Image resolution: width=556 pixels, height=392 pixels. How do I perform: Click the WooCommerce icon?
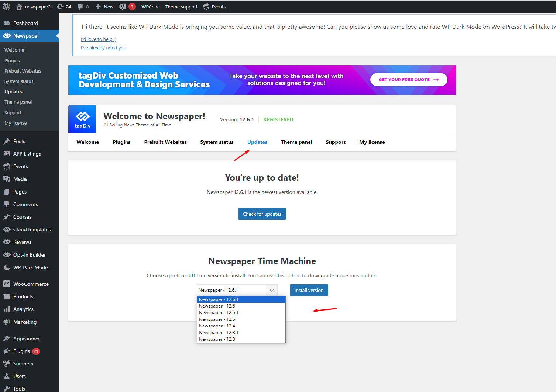[x=7, y=284]
